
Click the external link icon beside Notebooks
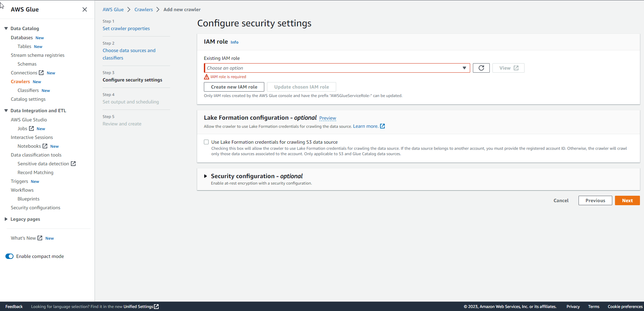[45, 146]
